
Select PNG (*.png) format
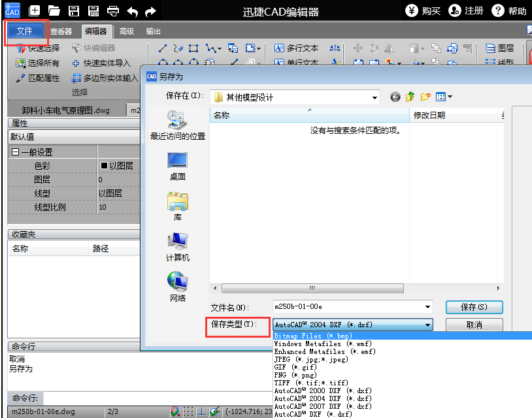pos(403,375)
